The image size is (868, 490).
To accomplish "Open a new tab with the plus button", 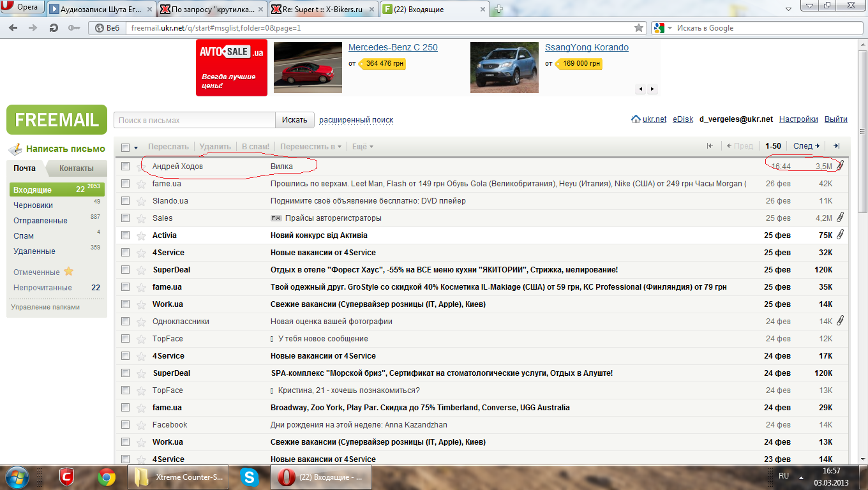I will point(498,9).
